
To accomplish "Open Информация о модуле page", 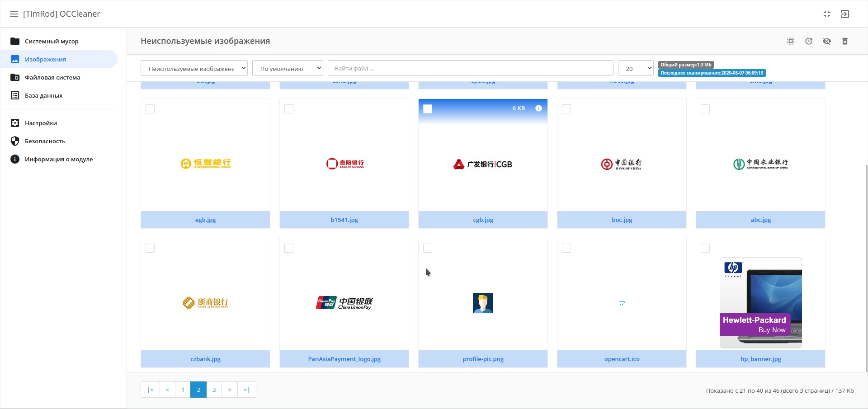I will pyautogui.click(x=59, y=159).
